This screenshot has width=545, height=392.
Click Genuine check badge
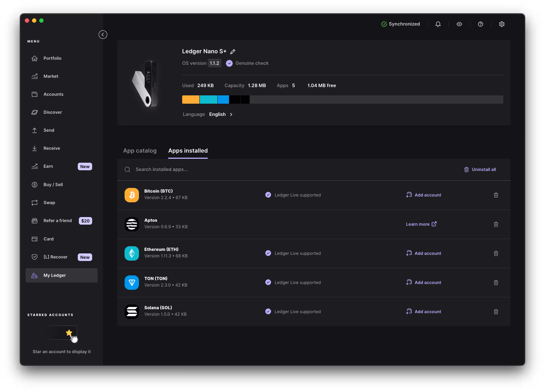coord(247,63)
